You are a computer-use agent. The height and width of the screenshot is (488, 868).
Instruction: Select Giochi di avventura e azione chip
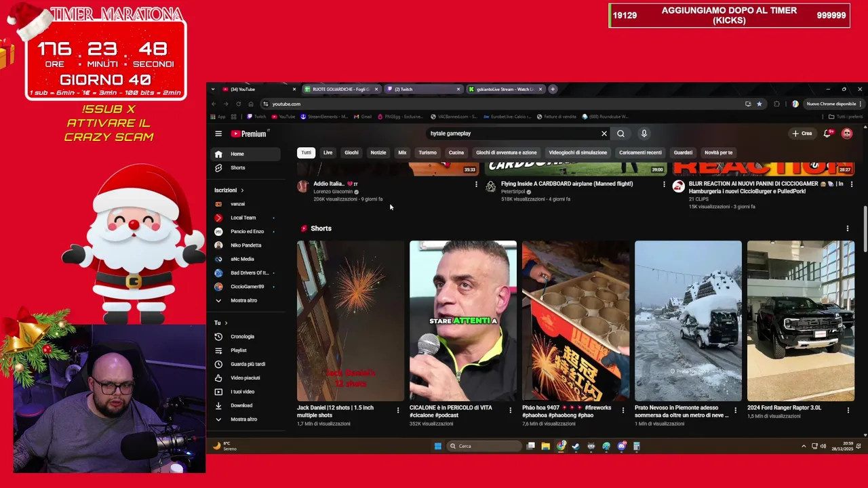(507, 152)
